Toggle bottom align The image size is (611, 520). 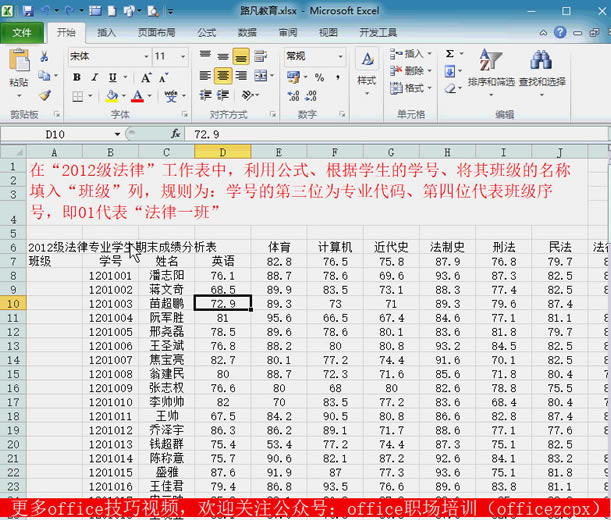coord(241,57)
